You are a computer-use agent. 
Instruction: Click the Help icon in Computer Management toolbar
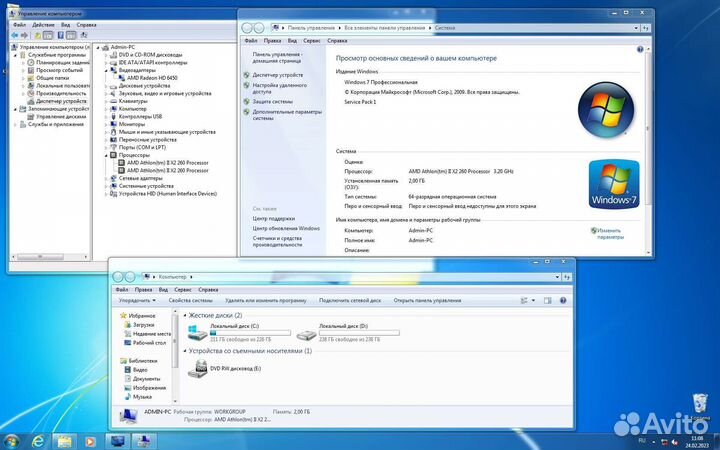[x=60, y=35]
